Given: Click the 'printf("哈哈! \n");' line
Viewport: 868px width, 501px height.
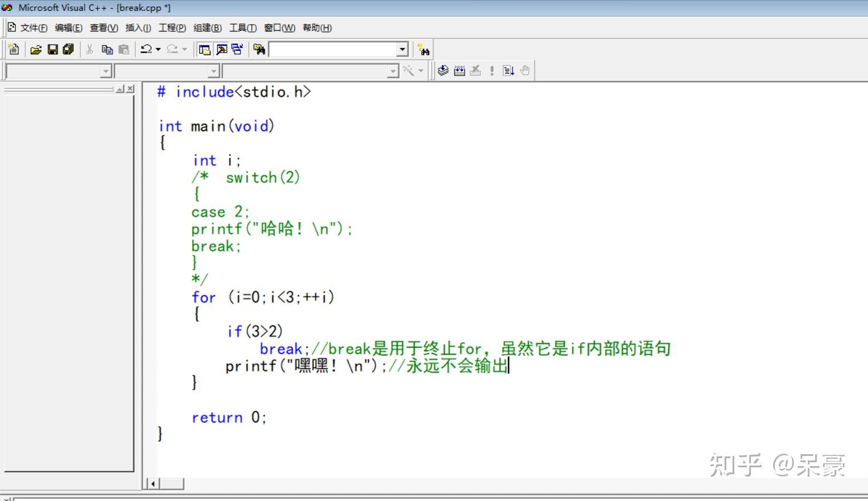Looking at the screenshot, I should click(x=272, y=229).
